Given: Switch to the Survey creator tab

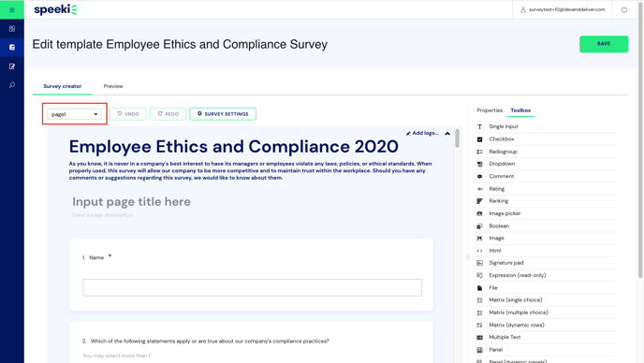Looking at the screenshot, I should (x=63, y=86).
